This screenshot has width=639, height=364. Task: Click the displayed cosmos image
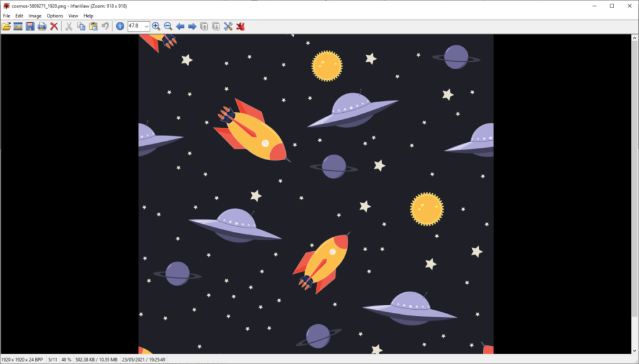(x=316, y=194)
